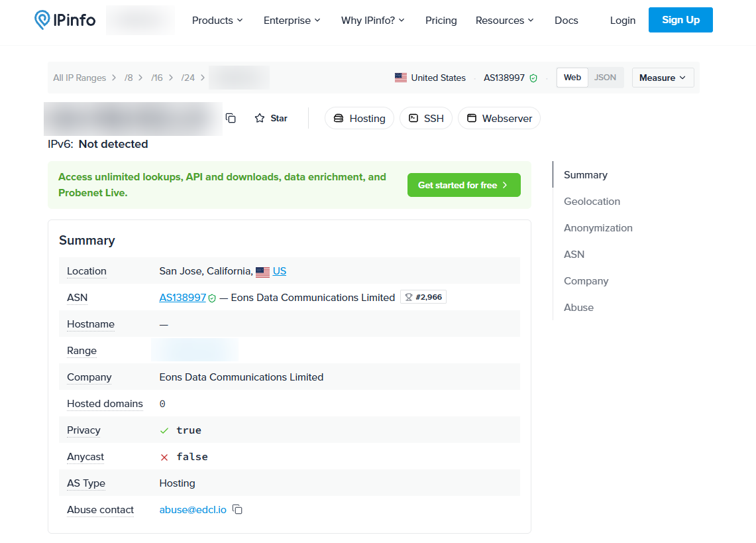Expand the Resources menu
This screenshot has width=756, height=543.
click(504, 21)
